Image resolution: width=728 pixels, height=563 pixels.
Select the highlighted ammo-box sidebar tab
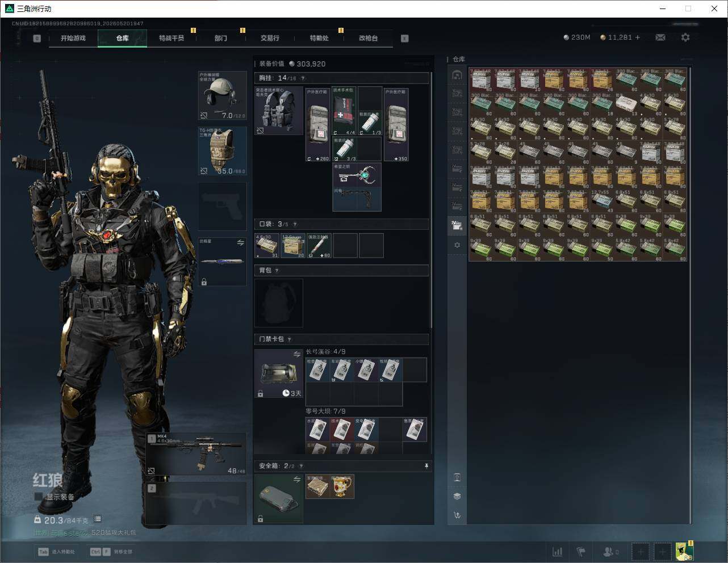tap(457, 225)
